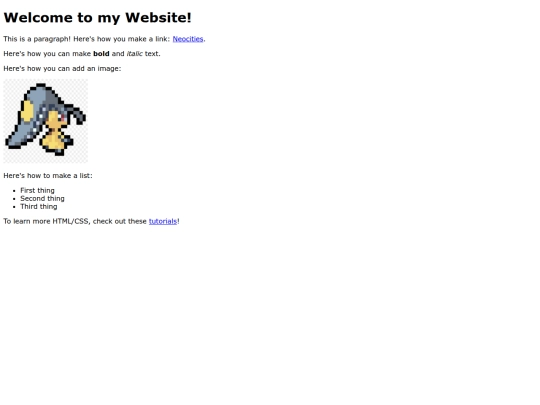Select the "Third thing" list item
Screen dimensions: 540x405
(x=39, y=207)
